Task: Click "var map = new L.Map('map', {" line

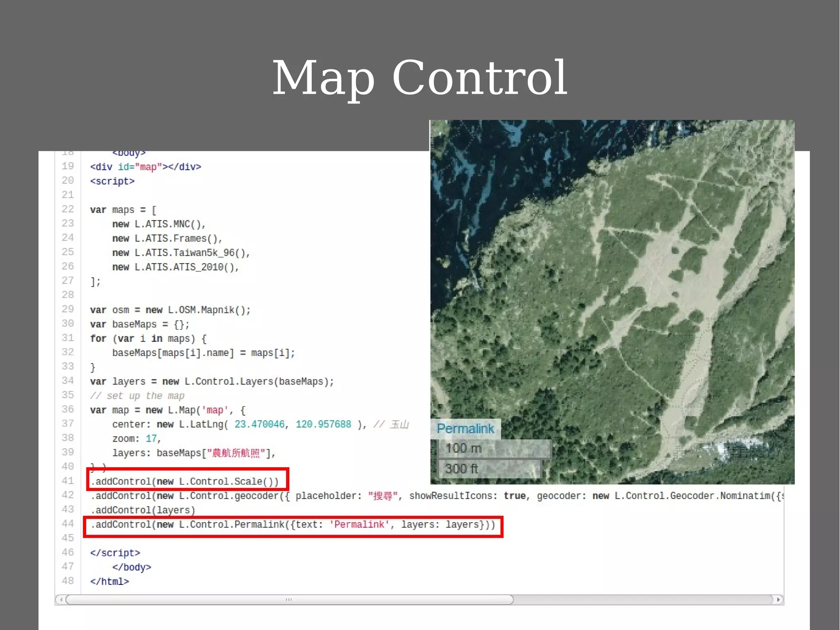Action: click(x=168, y=410)
